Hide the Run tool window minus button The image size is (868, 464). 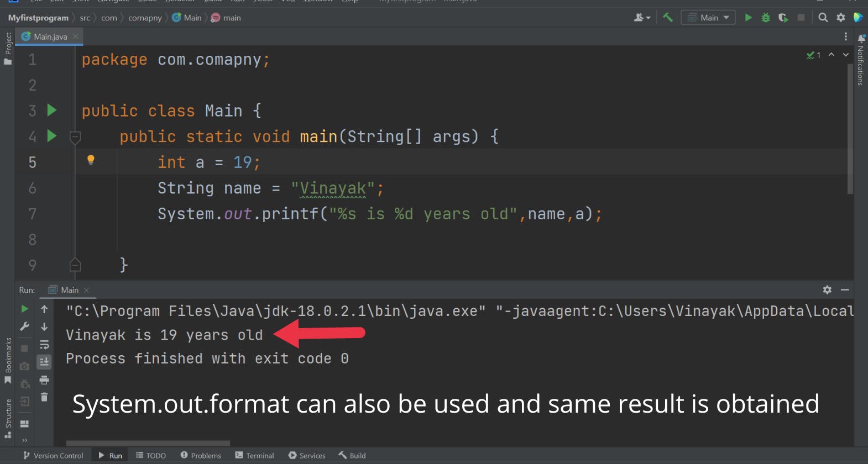[845, 289]
